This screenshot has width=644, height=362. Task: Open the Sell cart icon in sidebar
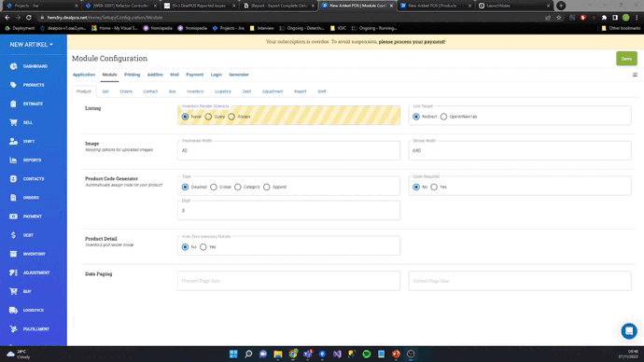tap(14, 122)
